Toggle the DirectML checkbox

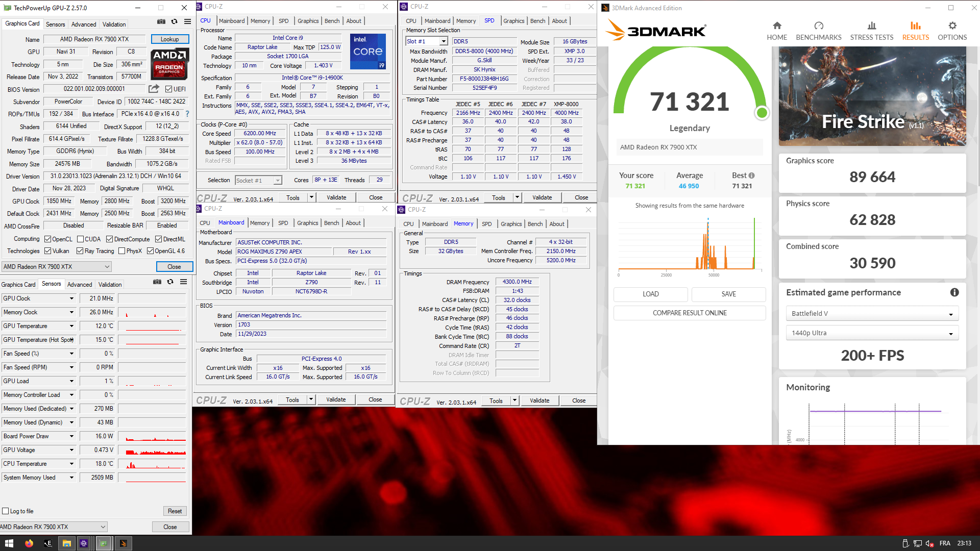click(159, 239)
